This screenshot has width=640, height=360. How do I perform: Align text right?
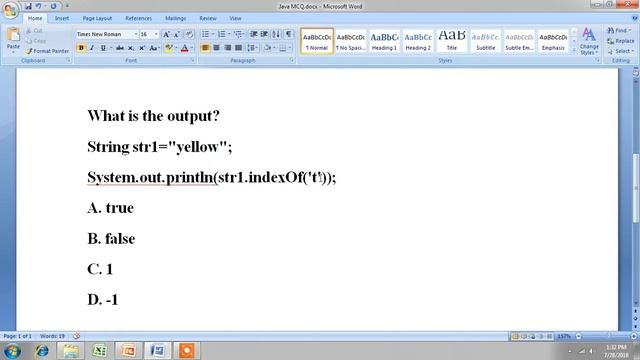227,48
